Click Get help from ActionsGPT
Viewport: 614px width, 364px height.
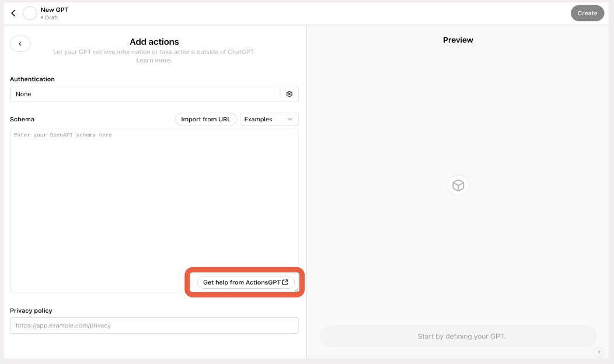pos(242,282)
